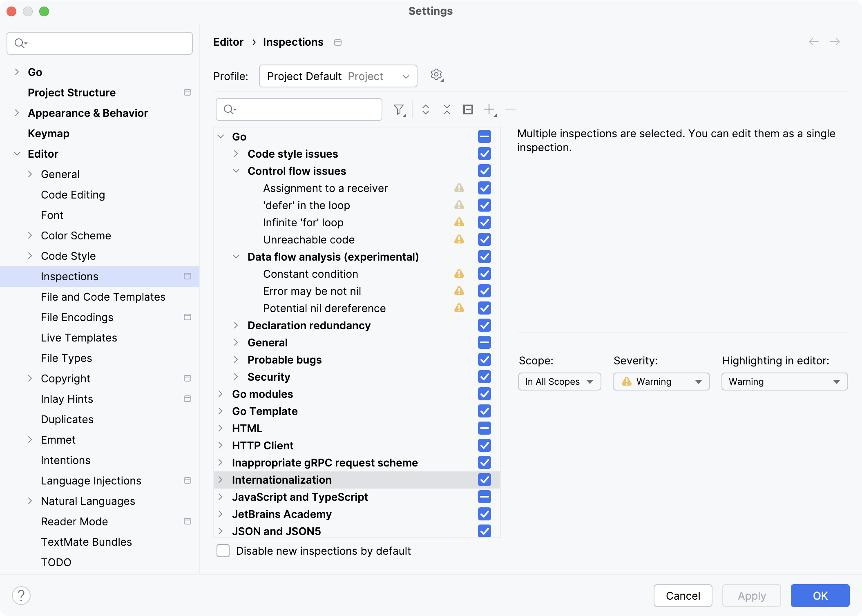Screen dimensions: 862x616
Task: Collapse all inspection tree nodes
Action: click(447, 109)
